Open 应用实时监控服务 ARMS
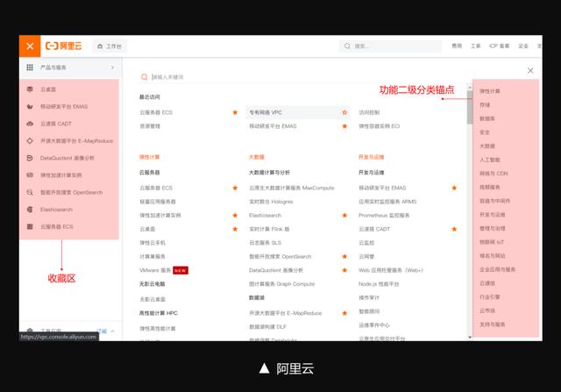Screen dimensions: 561x392 387,202
